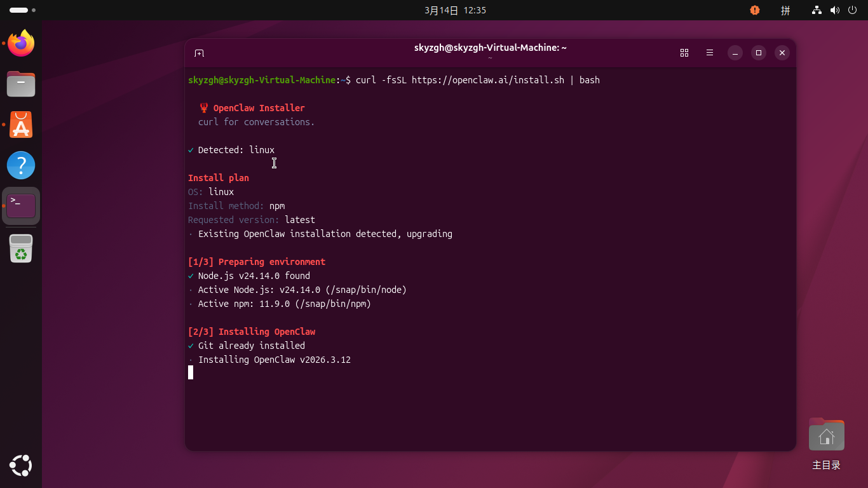Screen dimensions: 868x488
Task: Open the Chinese pinyin input method menu
Action: point(785,10)
